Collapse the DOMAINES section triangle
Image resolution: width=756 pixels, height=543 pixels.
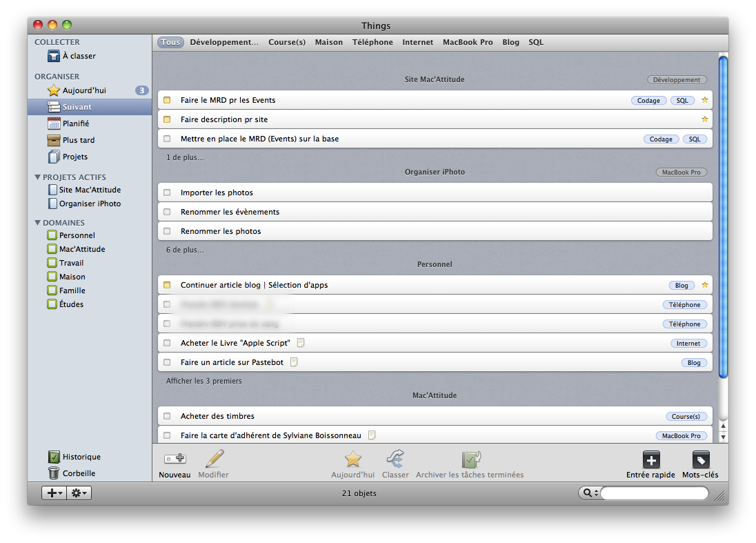(x=38, y=222)
